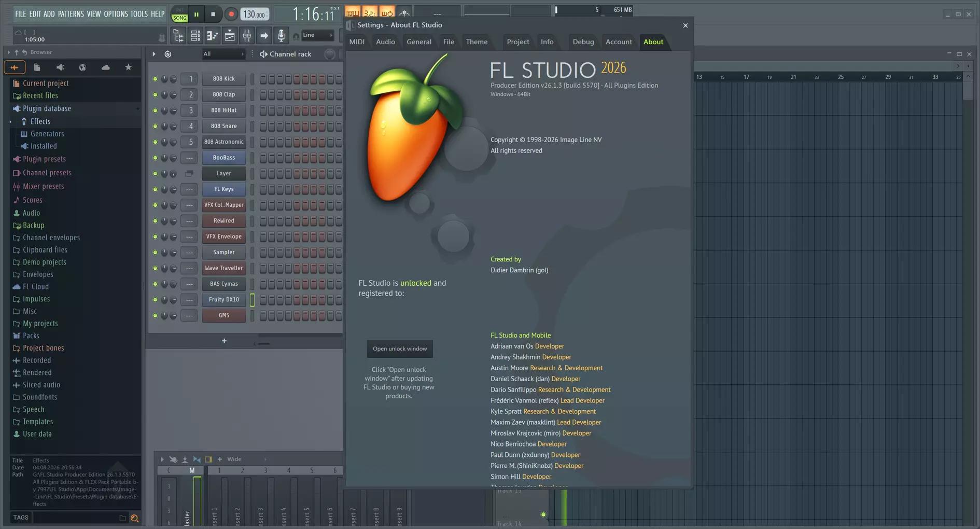Open the Fruity DX10 channel button
Image resolution: width=980 pixels, height=529 pixels.
click(223, 300)
